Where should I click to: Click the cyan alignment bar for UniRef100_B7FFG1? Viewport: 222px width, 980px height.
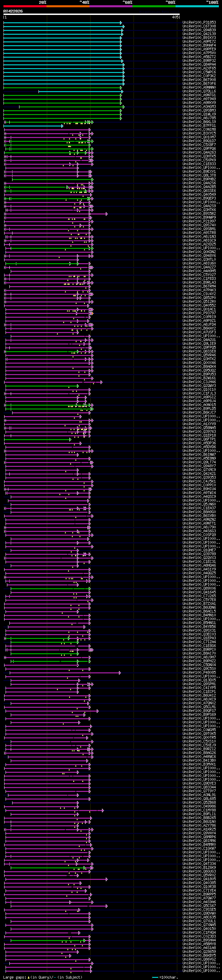(33, 125)
